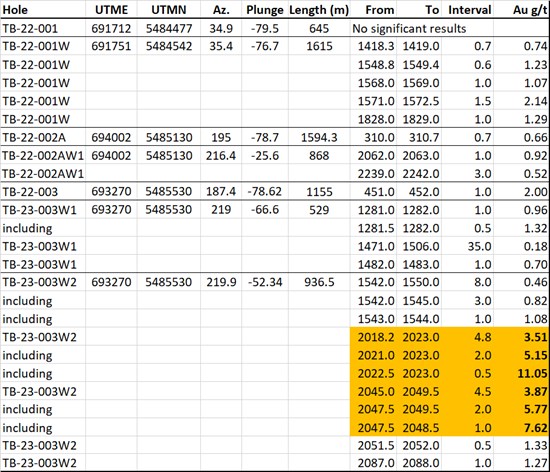Click highlighted Au value 11.05
The image size is (550, 472).
tap(533, 374)
